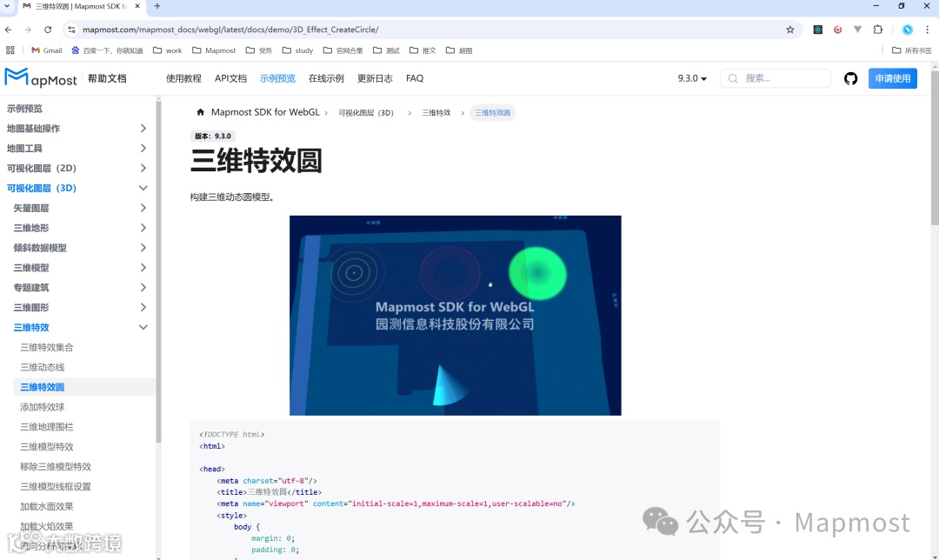
Task: Collapse the 三维特效 section
Action: (143, 327)
